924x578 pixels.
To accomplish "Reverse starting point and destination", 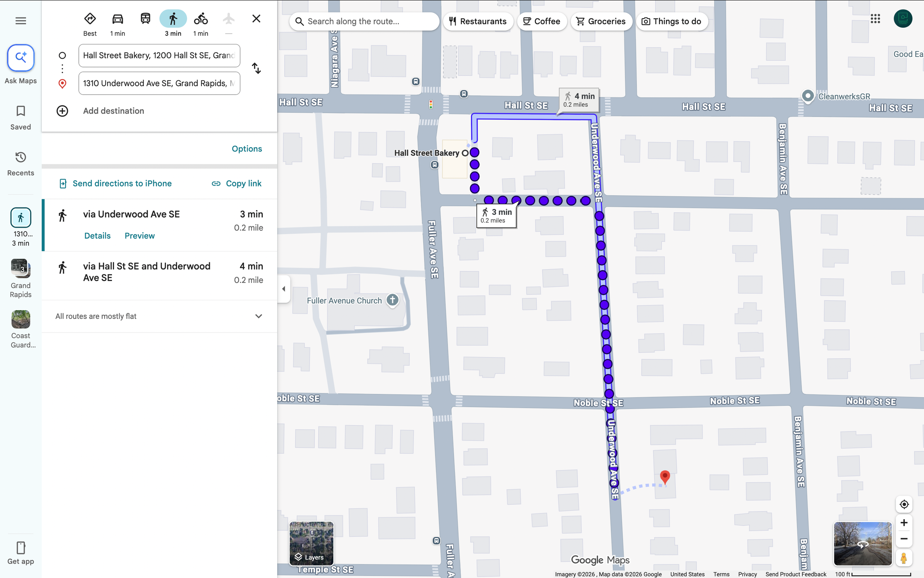I will coord(256,69).
